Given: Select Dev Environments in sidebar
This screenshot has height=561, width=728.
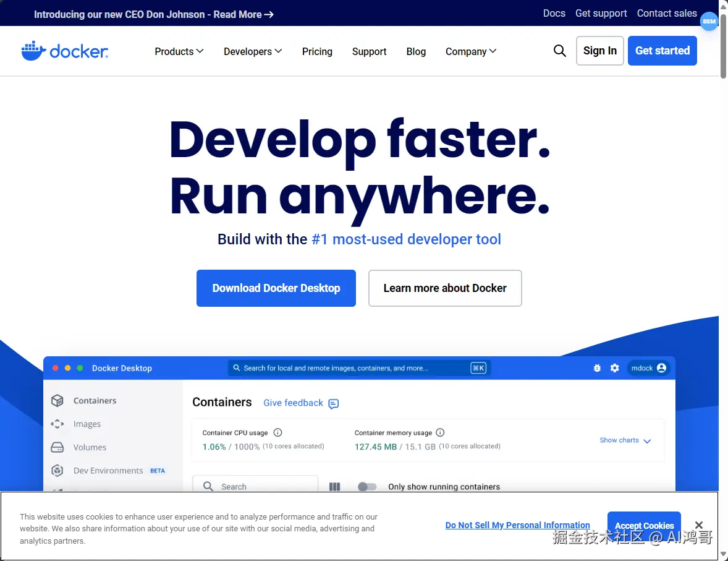Looking at the screenshot, I should [x=108, y=470].
